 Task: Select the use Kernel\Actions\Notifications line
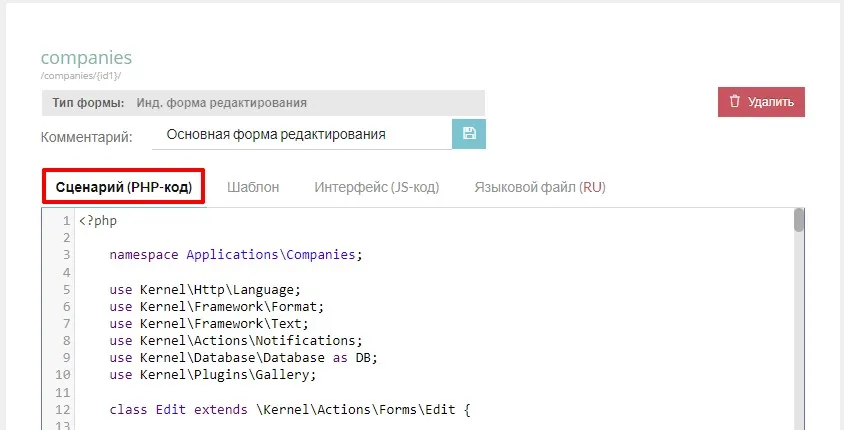pos(235,341)
